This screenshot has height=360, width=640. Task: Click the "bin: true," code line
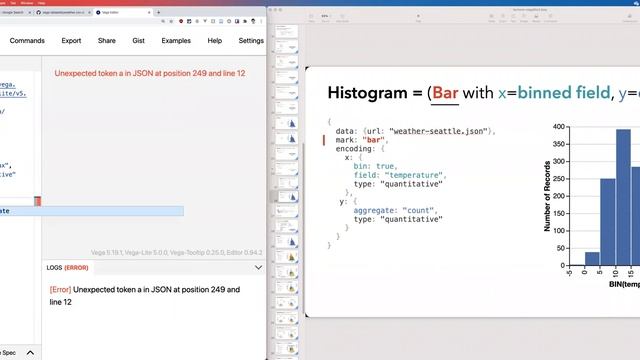pyautogui.click(x=375, y=166)
